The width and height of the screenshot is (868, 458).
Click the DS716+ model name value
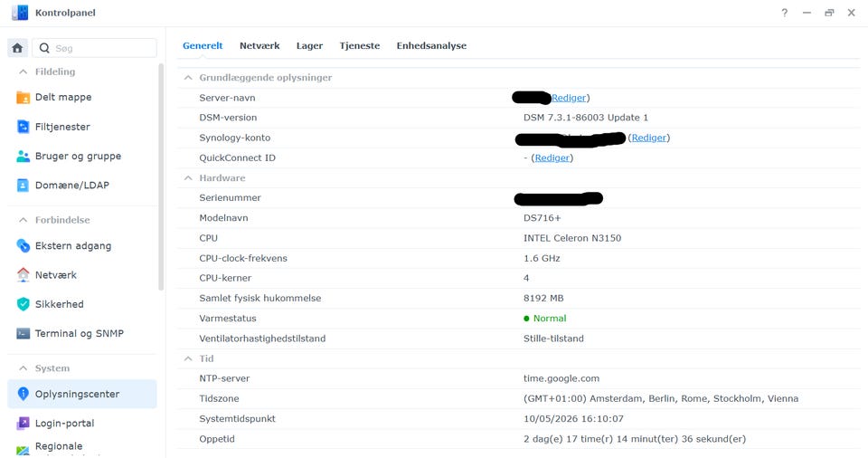pyautogui.click(x=542, y=218)
